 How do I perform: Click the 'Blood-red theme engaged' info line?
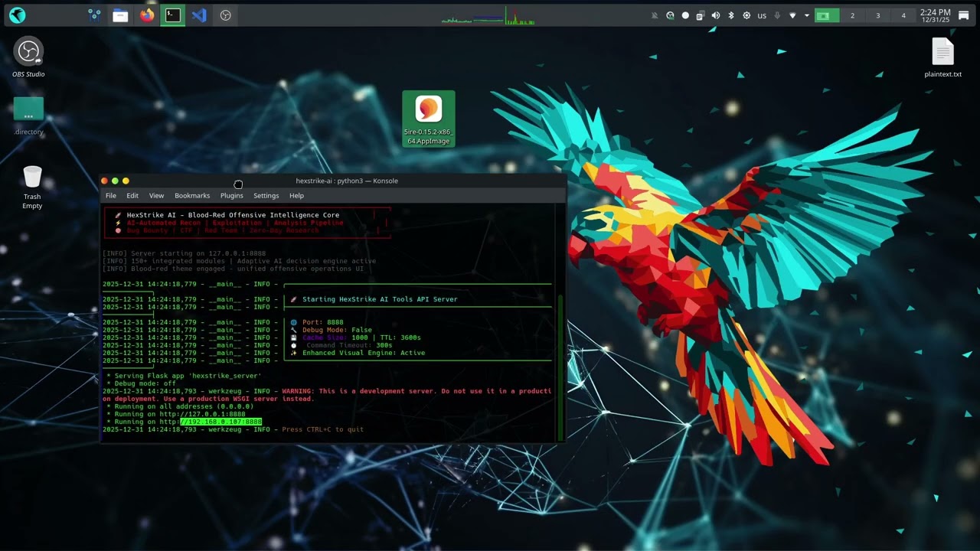[x=234, y=269]
